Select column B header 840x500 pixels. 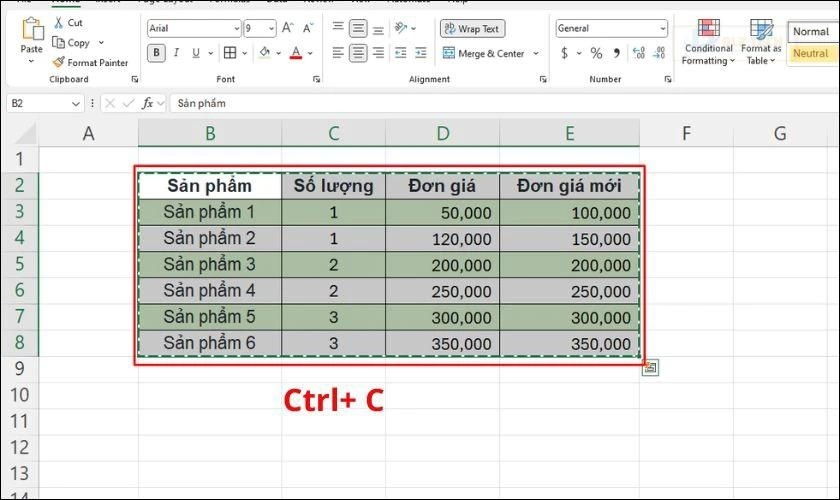[x=210, y=133]
